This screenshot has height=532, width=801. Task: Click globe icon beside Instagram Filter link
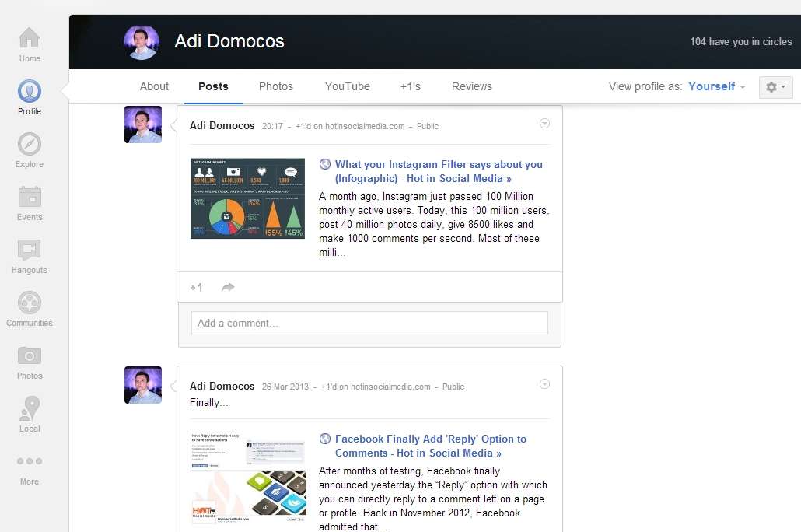[325, 164]
